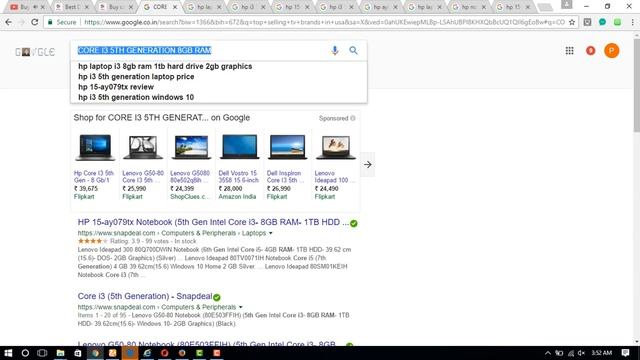
Task: Click the browser back arrow
Action: tap(9, 22)
